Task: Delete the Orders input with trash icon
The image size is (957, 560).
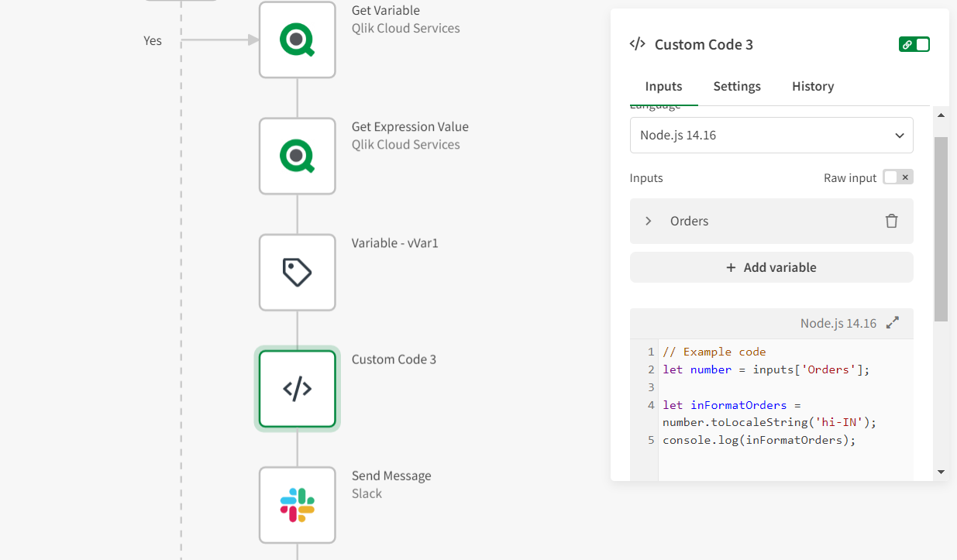Action: [x=891, y=221]
